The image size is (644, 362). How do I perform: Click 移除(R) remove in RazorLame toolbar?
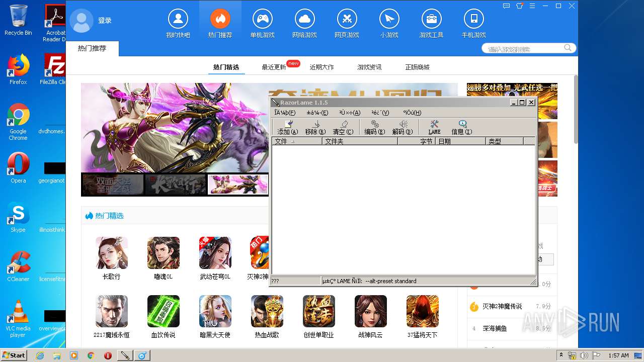(x=315, y=128)
